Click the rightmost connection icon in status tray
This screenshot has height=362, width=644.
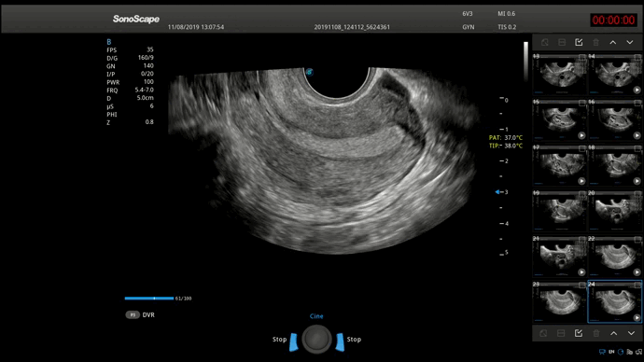[x=638, y=352]
